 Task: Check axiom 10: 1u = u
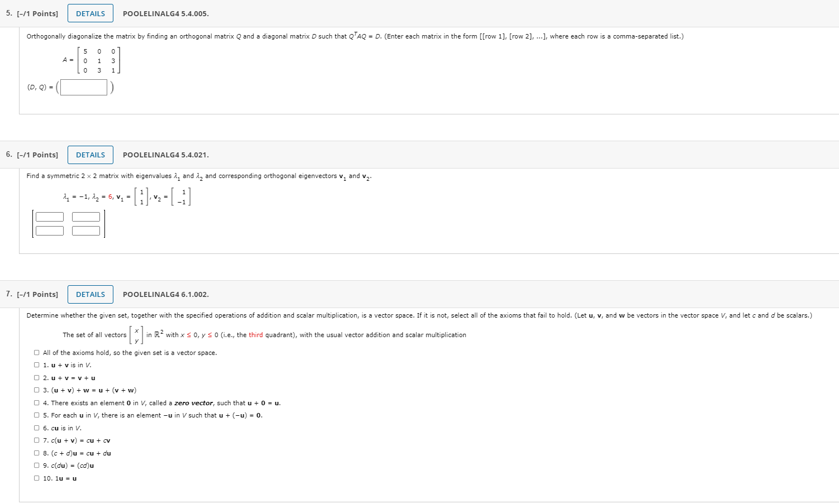[36, 478]
